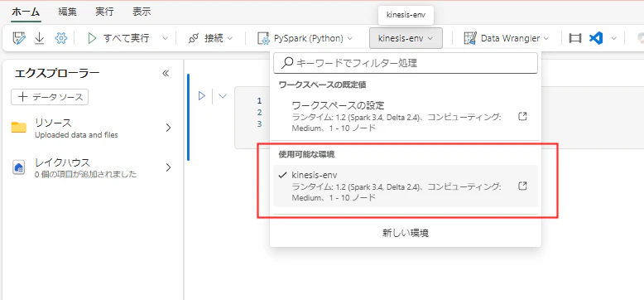
Task: Click the Data Wrangler table icon
Action: tap(470, 38)
